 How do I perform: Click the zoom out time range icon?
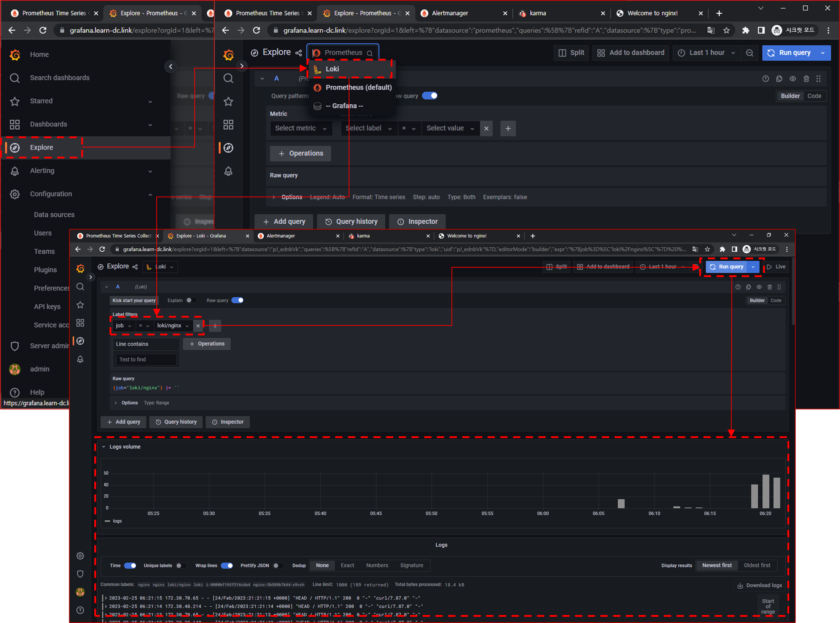click(749, 53)
